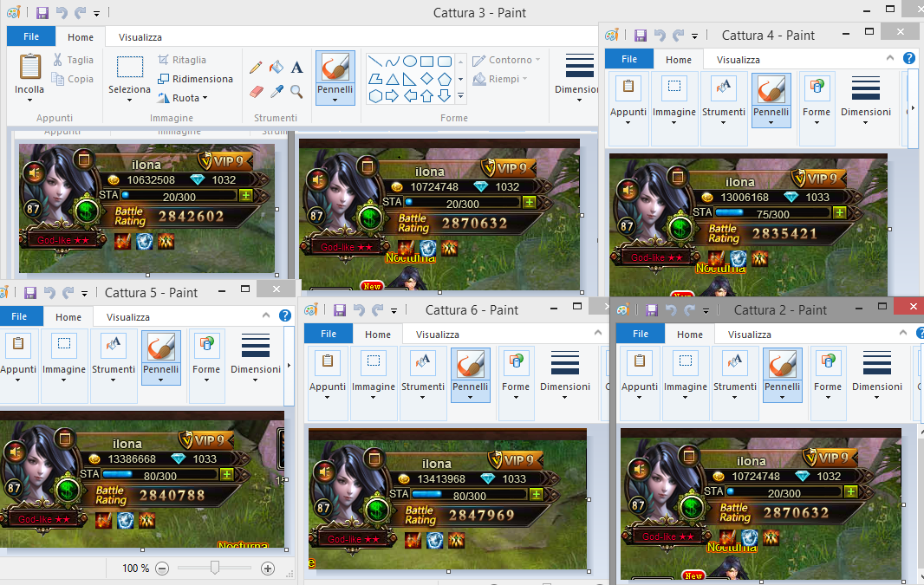The image size is (924, 585).
Task: Click Ritaglia in Cattura 3 ribbon
Action: [x=182, y=60]
